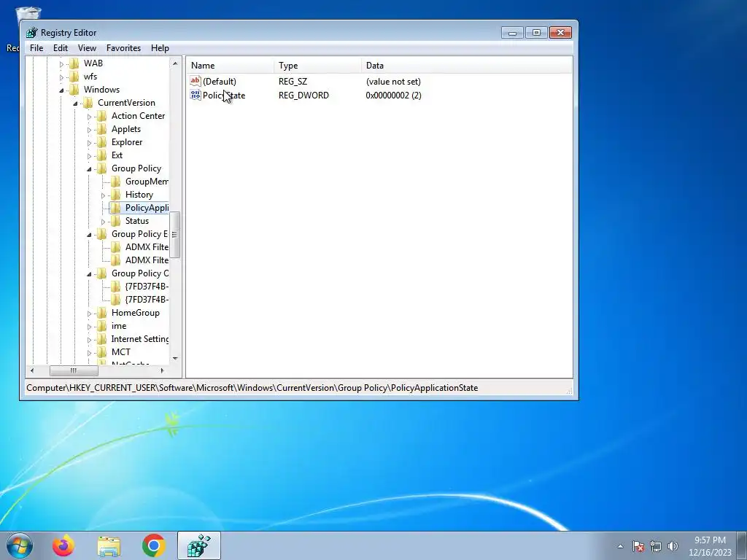
Task: Launch Firefox from the taskbar
Action: (x=63, y=545)
